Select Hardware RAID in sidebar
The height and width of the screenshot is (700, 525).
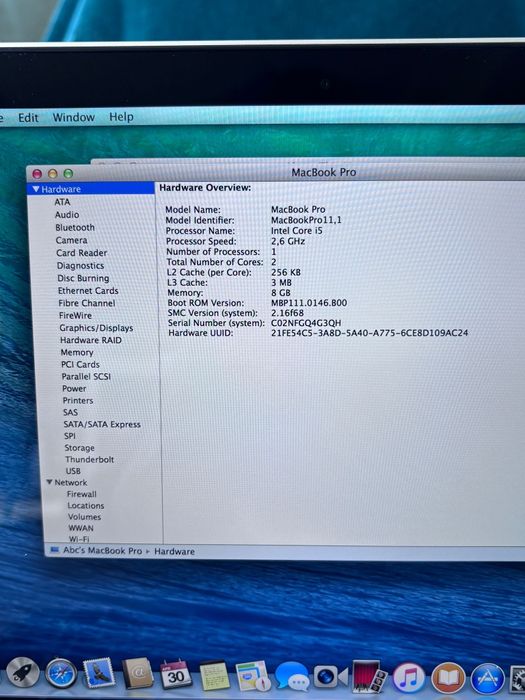coord(91,340)
